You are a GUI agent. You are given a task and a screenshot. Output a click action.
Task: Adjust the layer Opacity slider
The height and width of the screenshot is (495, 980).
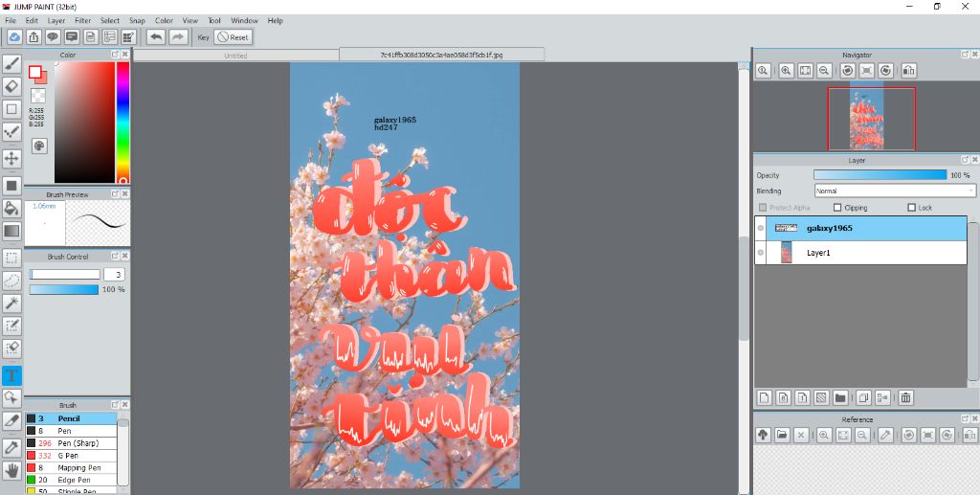(x=880, y=175)
